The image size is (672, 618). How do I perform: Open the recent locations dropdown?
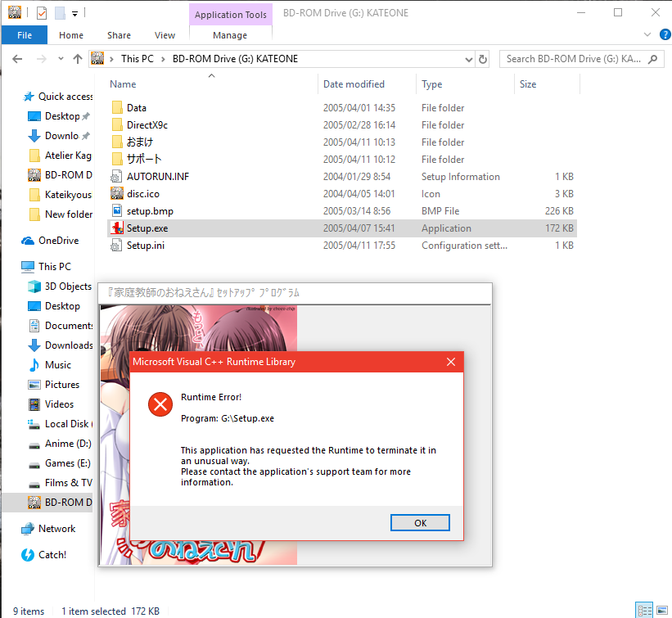(61, 59)
